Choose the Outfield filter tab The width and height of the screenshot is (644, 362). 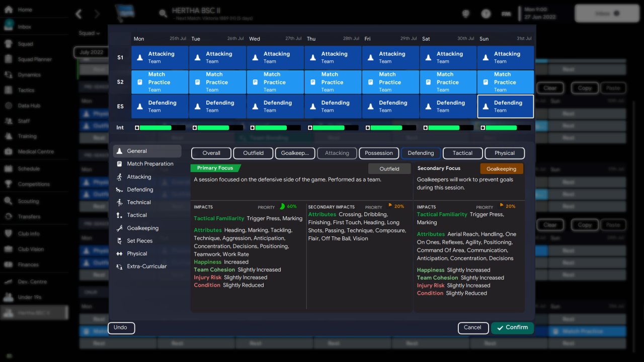(x=253, y=153)
